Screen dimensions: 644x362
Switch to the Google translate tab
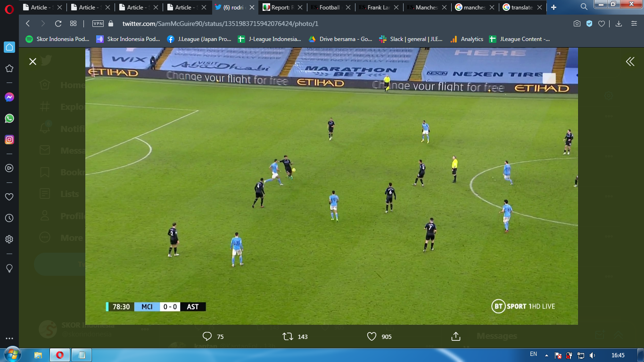pyautogui.click(x=522, y=8)
